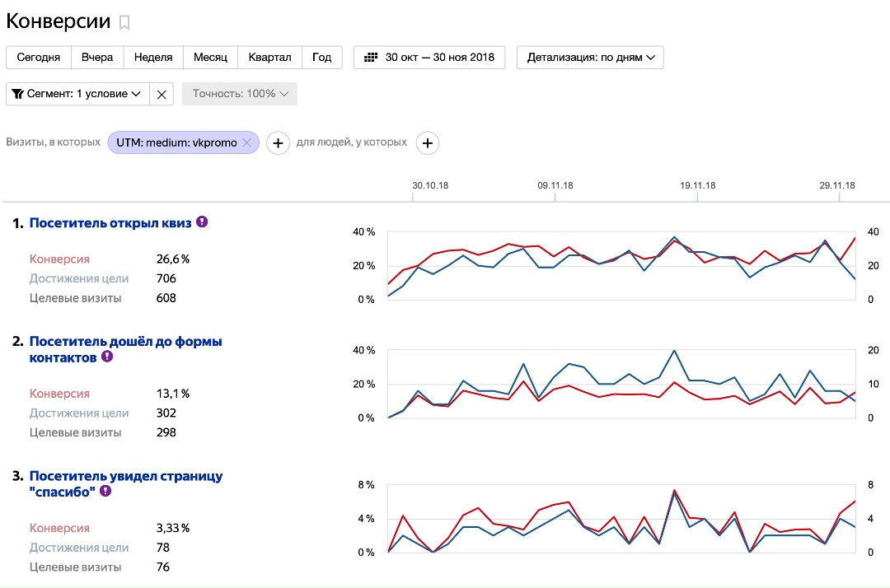Image resolution: width=890 pixels, height=588 pixels.
Task: Open 'Посетитель увидел страницу спасибо' goal link
Action: click(125, 476)
